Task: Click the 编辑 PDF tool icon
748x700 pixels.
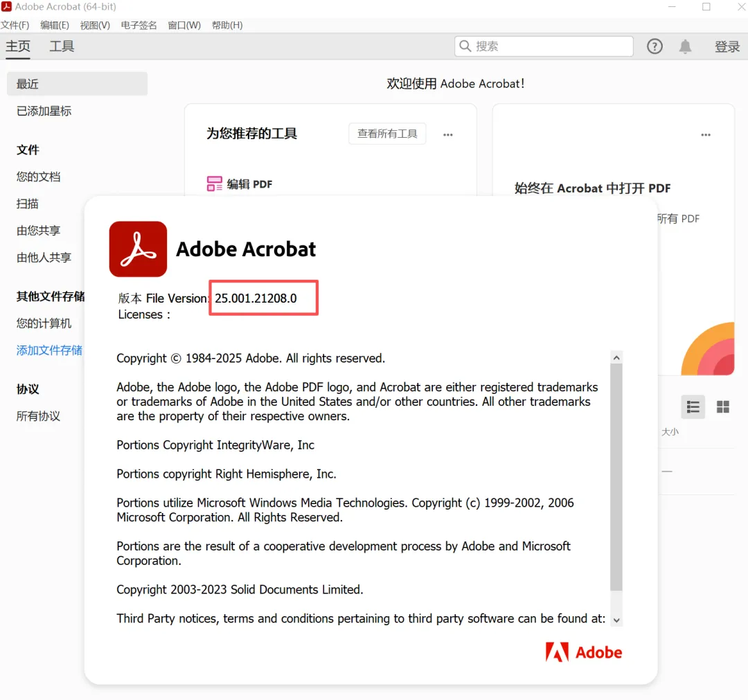Action: (x=214, y=183)
